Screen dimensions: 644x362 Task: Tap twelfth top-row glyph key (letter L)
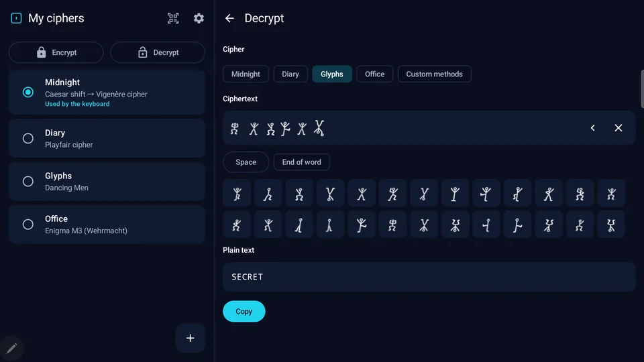(x=580, y=194)
